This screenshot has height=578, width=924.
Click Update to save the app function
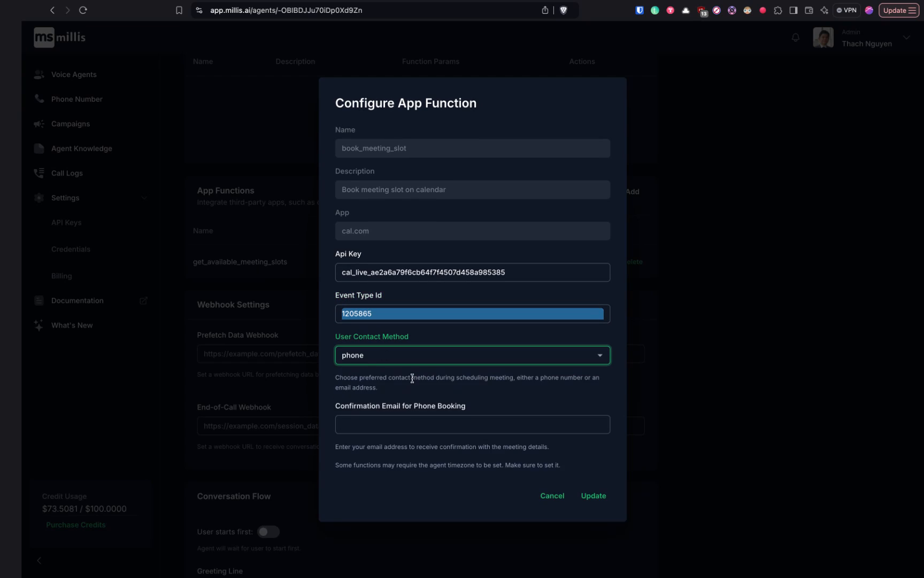pos(593,496)
